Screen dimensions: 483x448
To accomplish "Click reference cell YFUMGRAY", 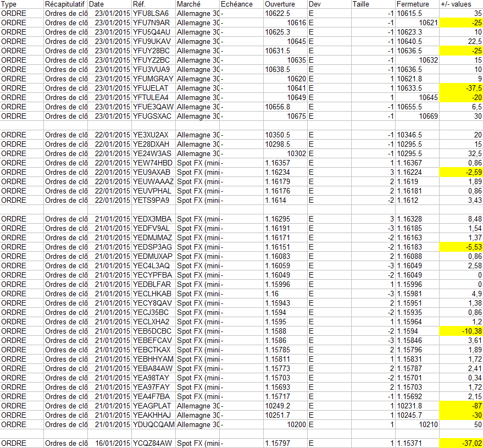I will coord(154,79).
